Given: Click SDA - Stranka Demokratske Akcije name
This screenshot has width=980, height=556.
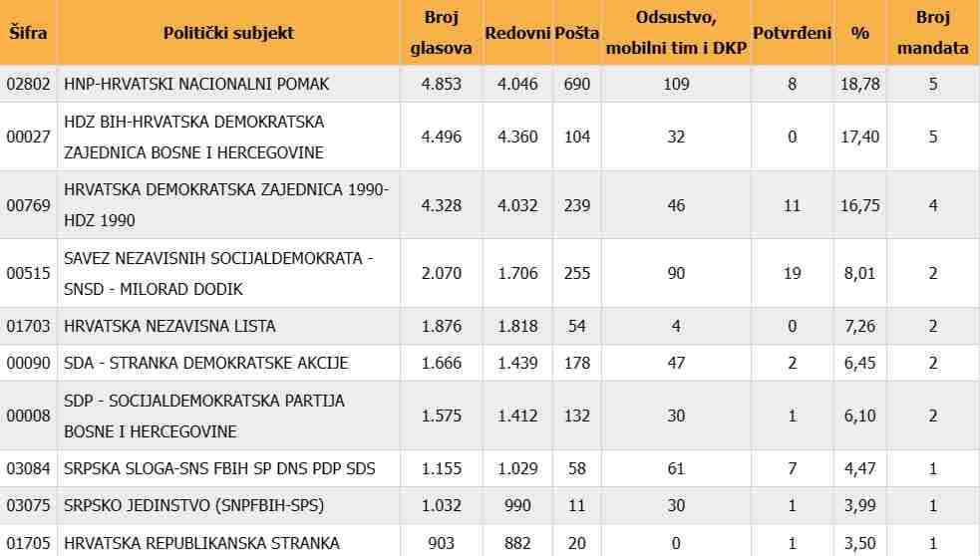Looking at the screenshot, I should 205,364.
